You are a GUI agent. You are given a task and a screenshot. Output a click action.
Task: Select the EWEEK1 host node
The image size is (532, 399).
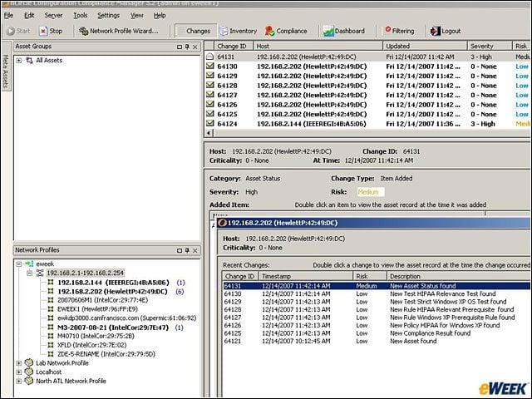pos(97,309)
